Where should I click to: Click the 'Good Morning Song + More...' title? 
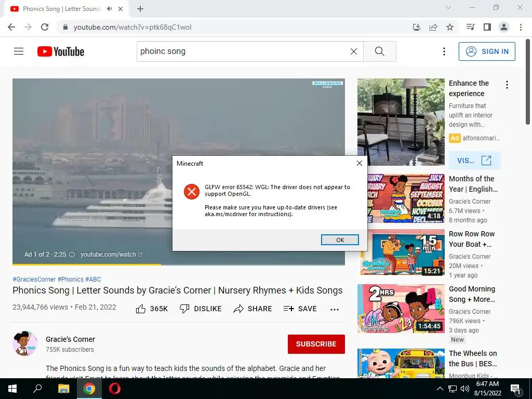tap(472, 294)
